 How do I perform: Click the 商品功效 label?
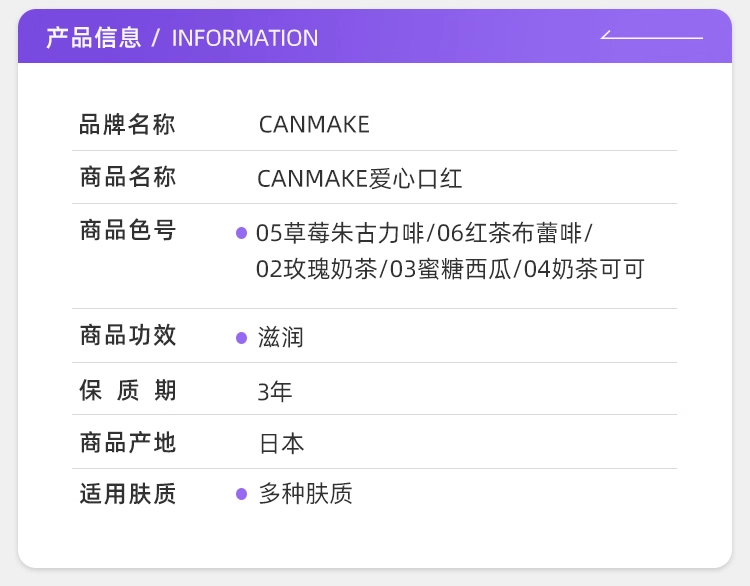pos(127,336)
